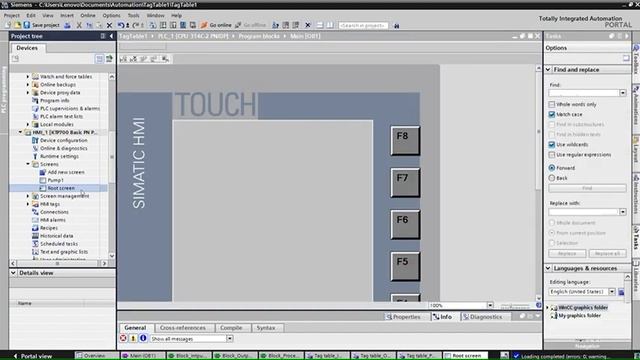
Task: Toggle Use regular expressions checkbox
Action: 552,155
